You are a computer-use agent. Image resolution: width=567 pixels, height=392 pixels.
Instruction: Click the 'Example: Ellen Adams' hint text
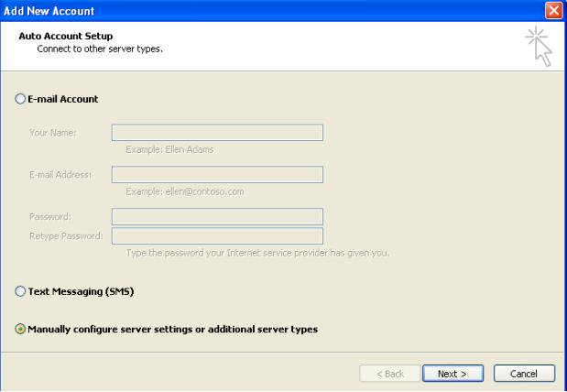(x=169, y=149)
